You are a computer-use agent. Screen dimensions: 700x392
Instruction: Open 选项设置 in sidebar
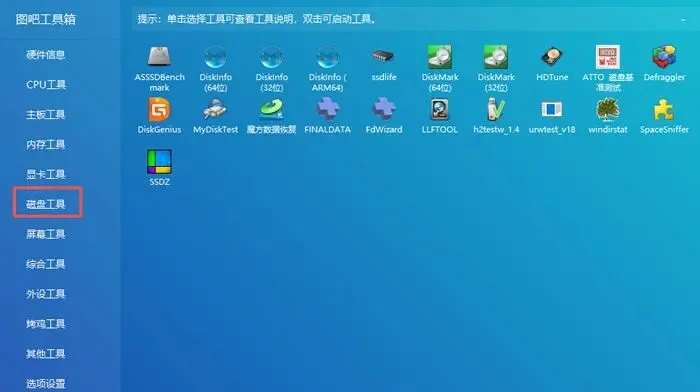[x=46, y=384]
